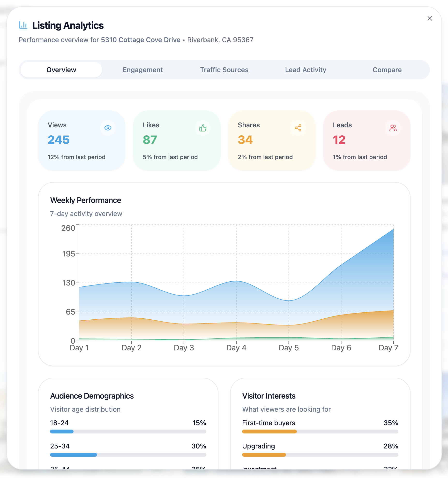Close the Listing Analytics dialog
This screenshot has width=448, height=478.
(x=430, y=18)
